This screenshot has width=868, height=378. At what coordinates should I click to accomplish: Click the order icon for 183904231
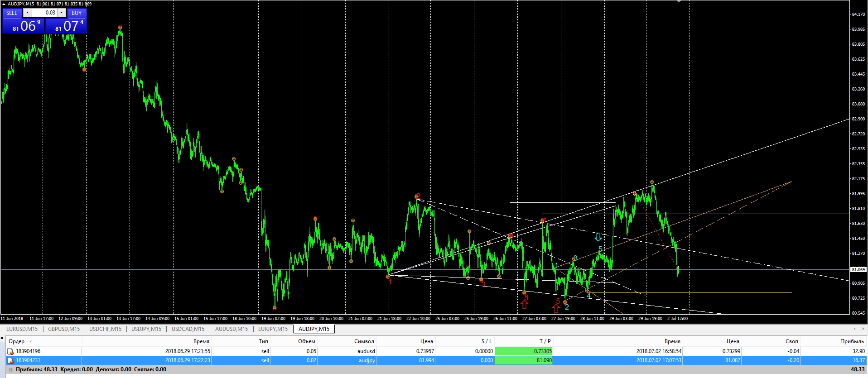tap(10, 360)
